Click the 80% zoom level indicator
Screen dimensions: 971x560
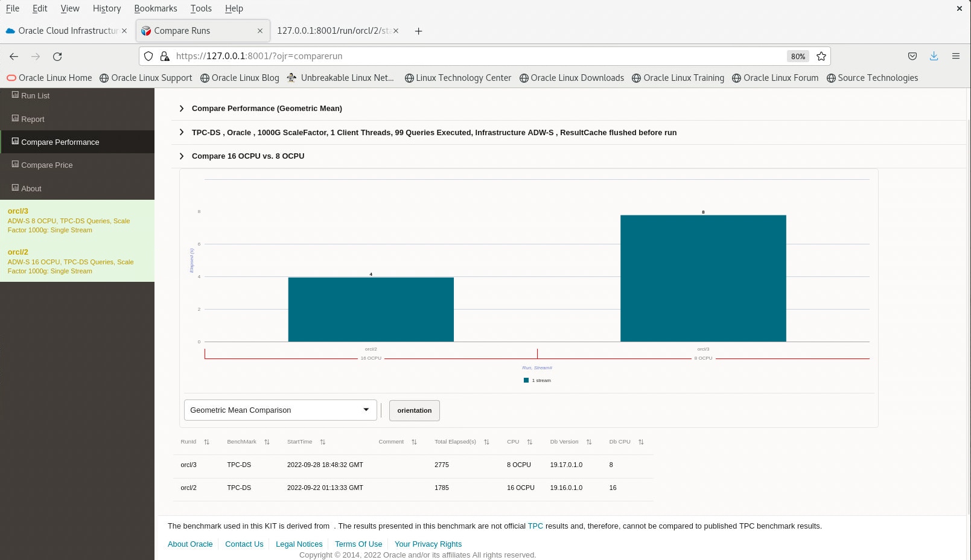tap(798, 56)
